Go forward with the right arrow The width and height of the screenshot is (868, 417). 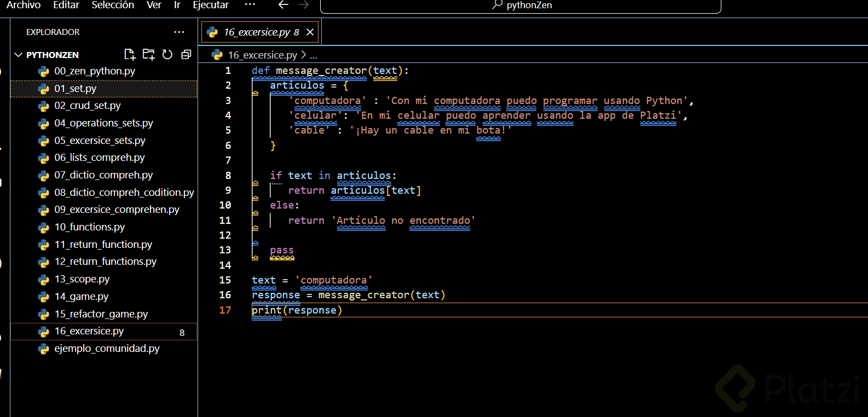(x=304, y=5)
